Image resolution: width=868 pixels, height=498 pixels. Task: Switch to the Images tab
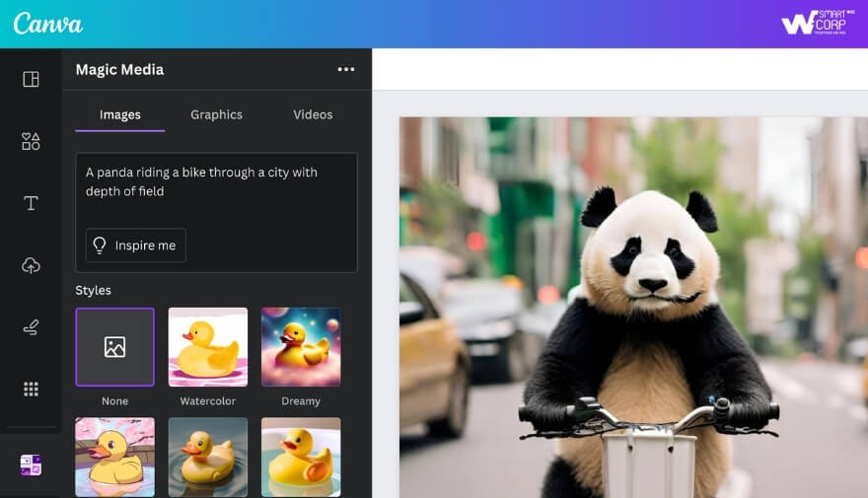pyautogui.click(x=120, y=114)
